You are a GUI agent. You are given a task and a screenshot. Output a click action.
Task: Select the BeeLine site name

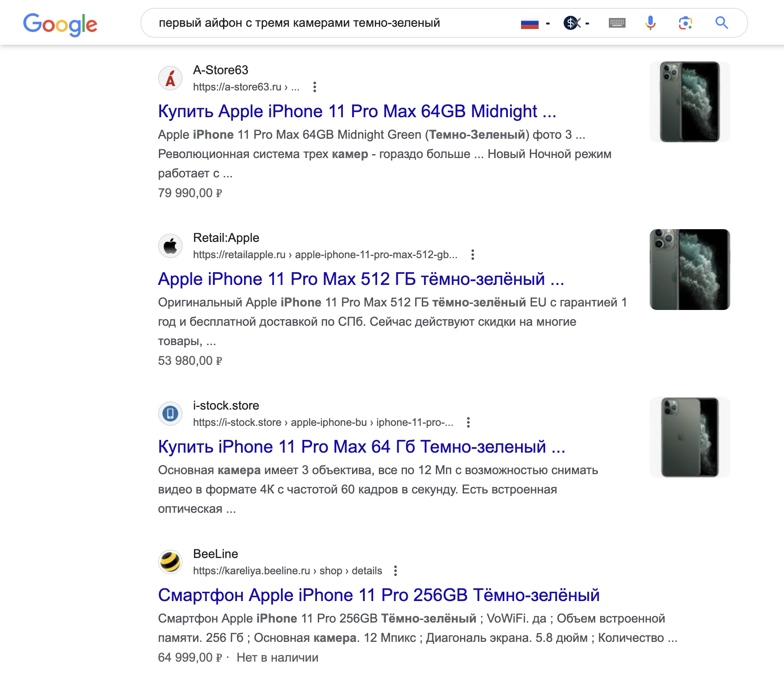[x=216, y=554]
